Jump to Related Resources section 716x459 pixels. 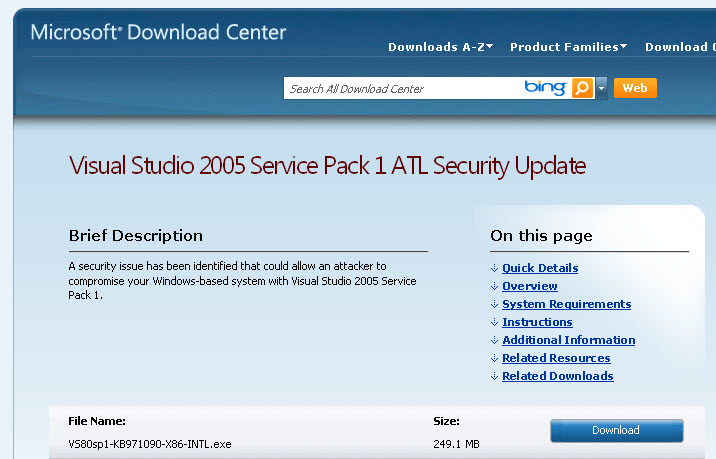tap(556, 358)
